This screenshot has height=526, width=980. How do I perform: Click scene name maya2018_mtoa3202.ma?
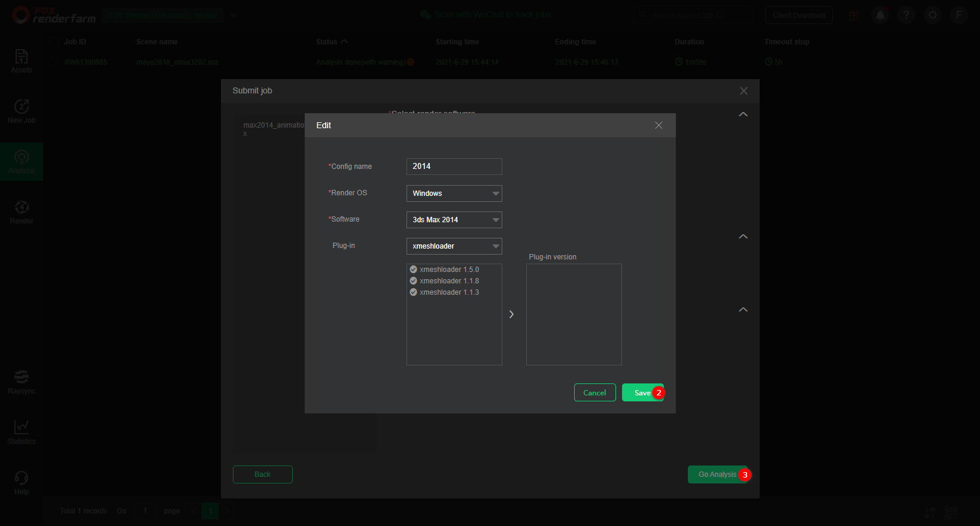point(177,62)
